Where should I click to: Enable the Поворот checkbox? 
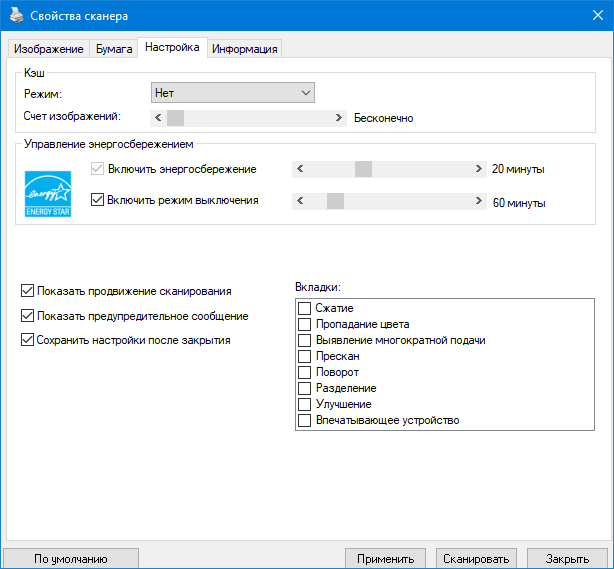pos(304,372)
